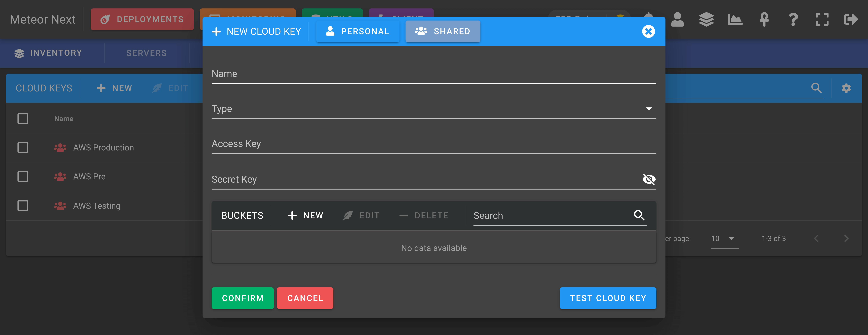Check the AWS Production row checkbox
The height and width of the screenshot is (335, 868).
(23, 147)
